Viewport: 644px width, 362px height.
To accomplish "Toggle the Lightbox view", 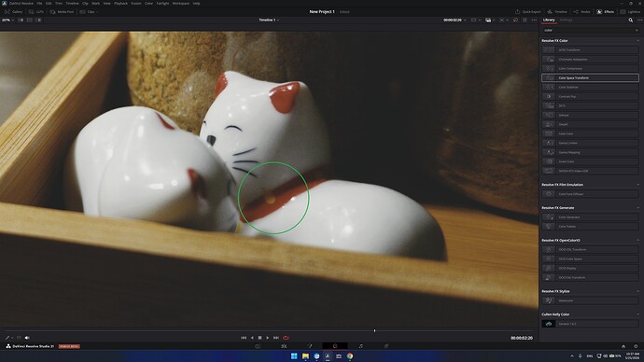I will click(631, 12).
